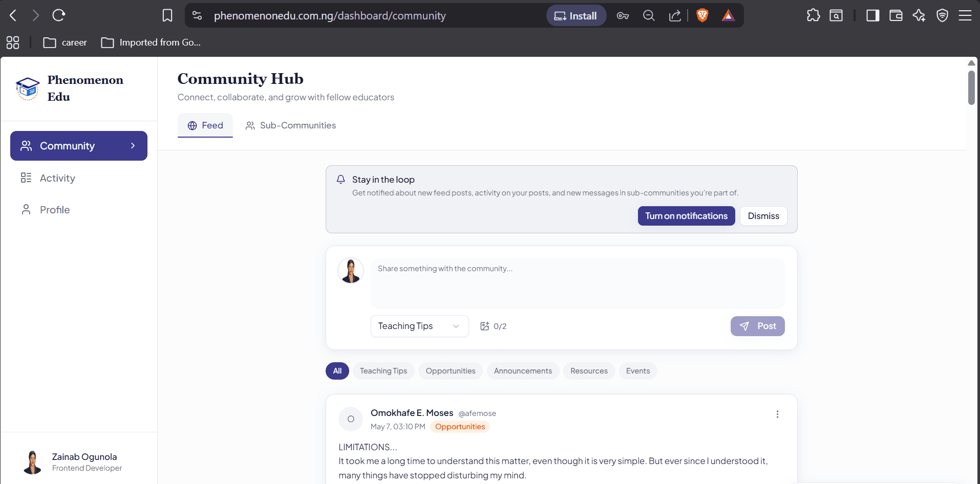This screenshot has height=484, width=980.
Task: Click the Post button
Action: (x=757, y=326)
